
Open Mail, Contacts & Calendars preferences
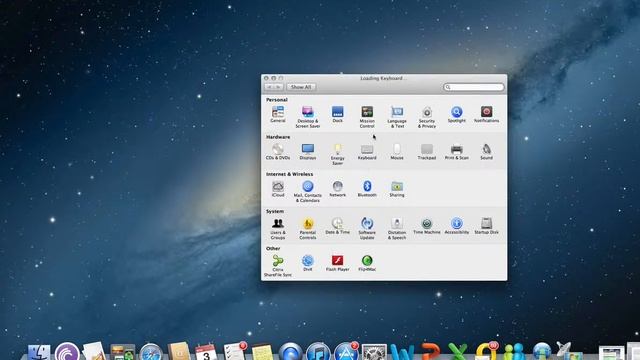307,191
